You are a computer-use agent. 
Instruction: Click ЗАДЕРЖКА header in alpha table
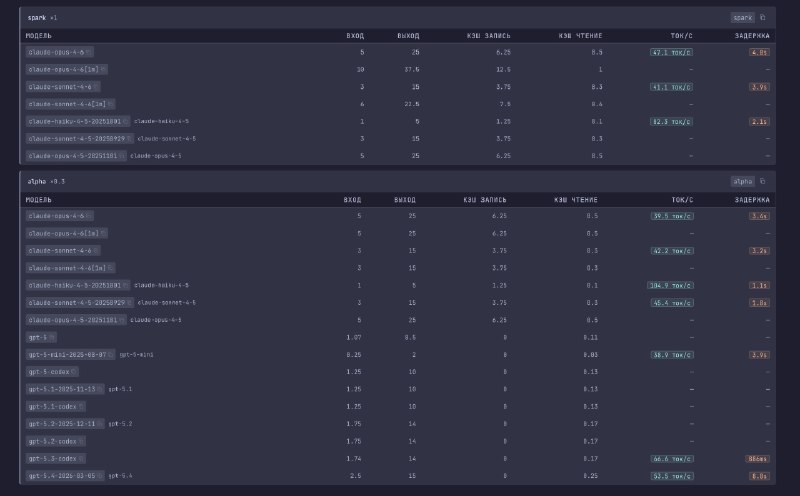coord(752,199)
